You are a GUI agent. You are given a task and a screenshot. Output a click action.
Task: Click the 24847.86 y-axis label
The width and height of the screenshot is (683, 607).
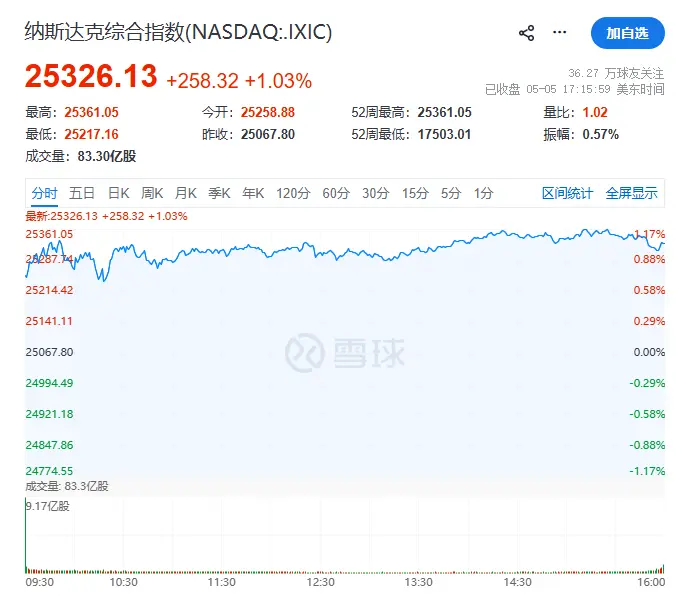pyautogui.click(x=49, y=445)
